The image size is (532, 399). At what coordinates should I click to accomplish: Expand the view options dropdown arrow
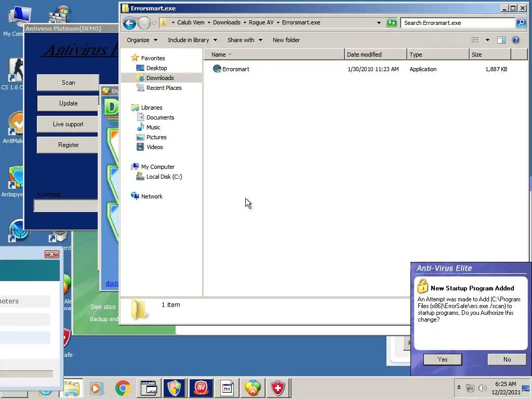tap(487, 40)
